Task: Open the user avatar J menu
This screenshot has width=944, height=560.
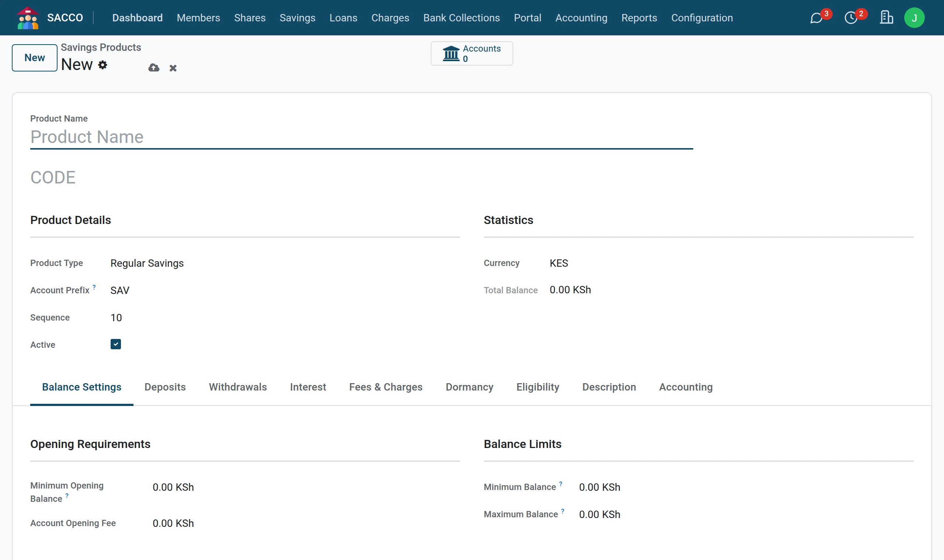Action: pyautogui.click(x=914, y=18)
